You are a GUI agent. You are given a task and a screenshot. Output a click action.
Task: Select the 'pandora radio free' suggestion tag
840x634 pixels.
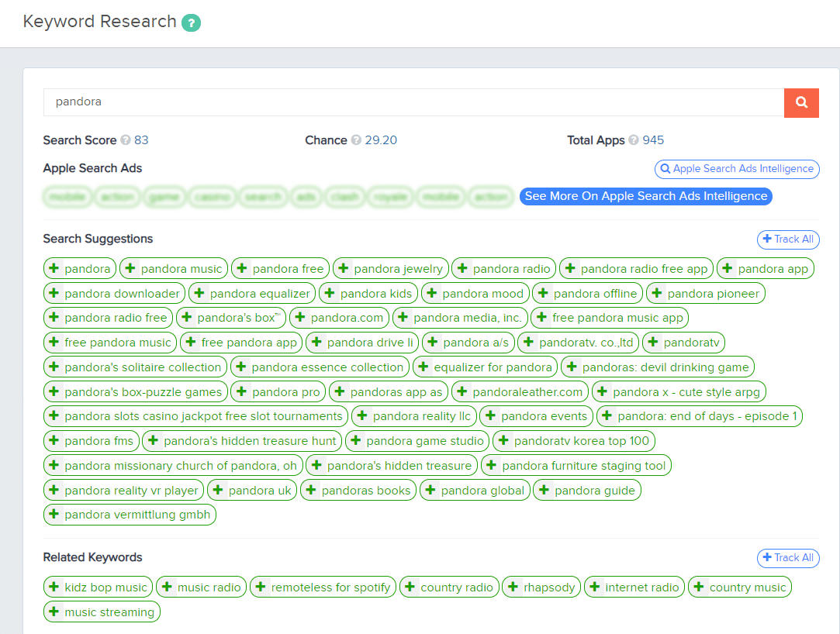coord(109,318)
